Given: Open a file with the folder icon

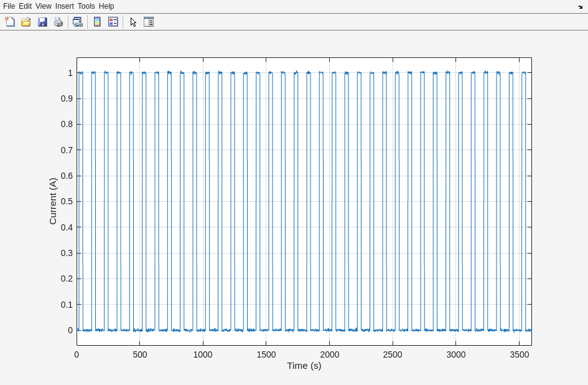Looking at the screenshot, I should (26, 22).
